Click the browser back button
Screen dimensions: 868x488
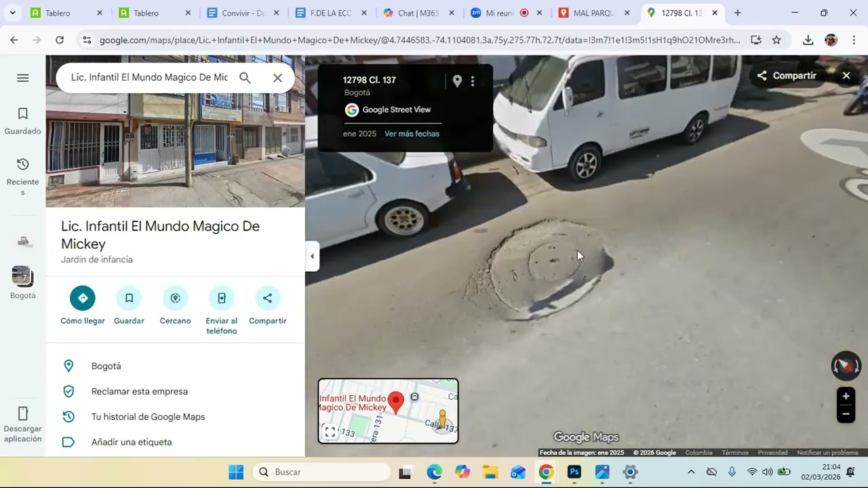click(x=14, y=40)
